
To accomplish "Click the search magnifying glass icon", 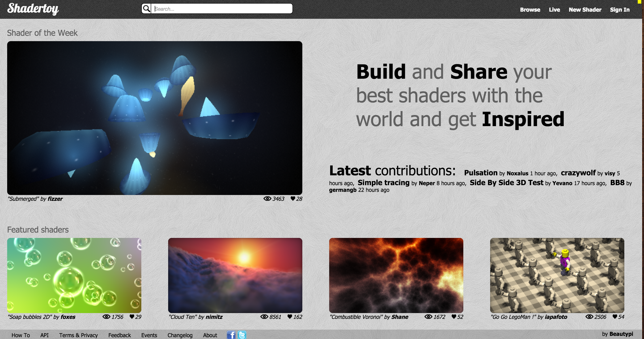I will coord(146,9).
